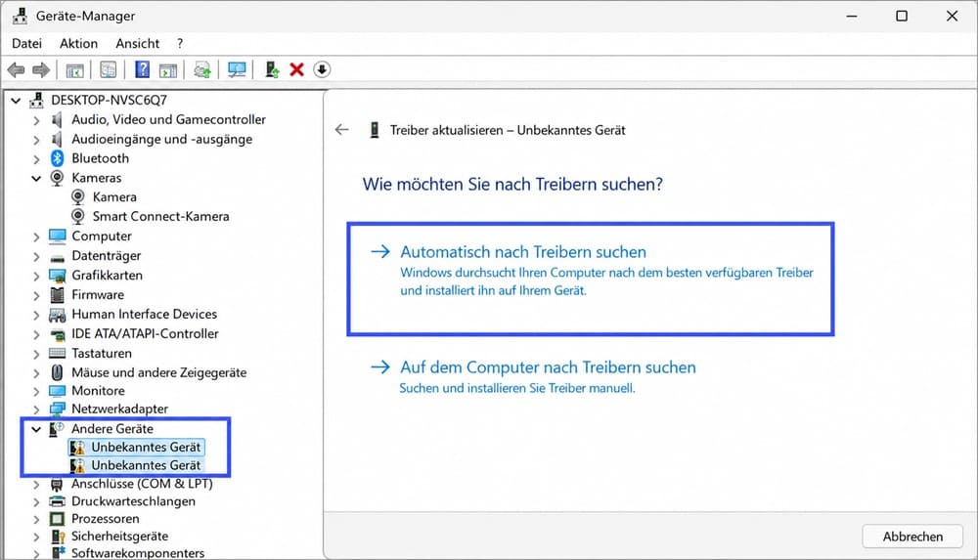This screenshot has height=560, width=978.
Task: Expand Human Interface Devices
Action: (x=36, y=315)
